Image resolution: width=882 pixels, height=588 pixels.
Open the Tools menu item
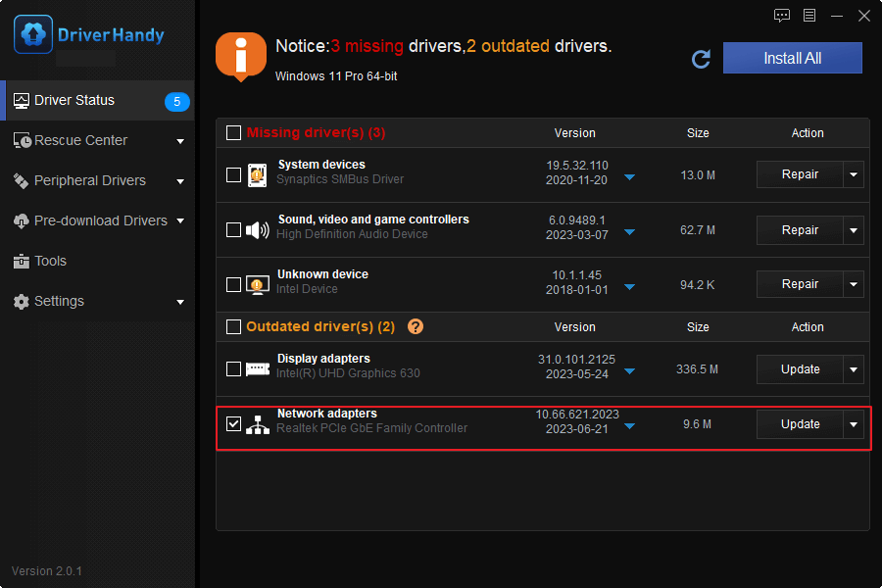pyautogui.click(x=98, y=261)
